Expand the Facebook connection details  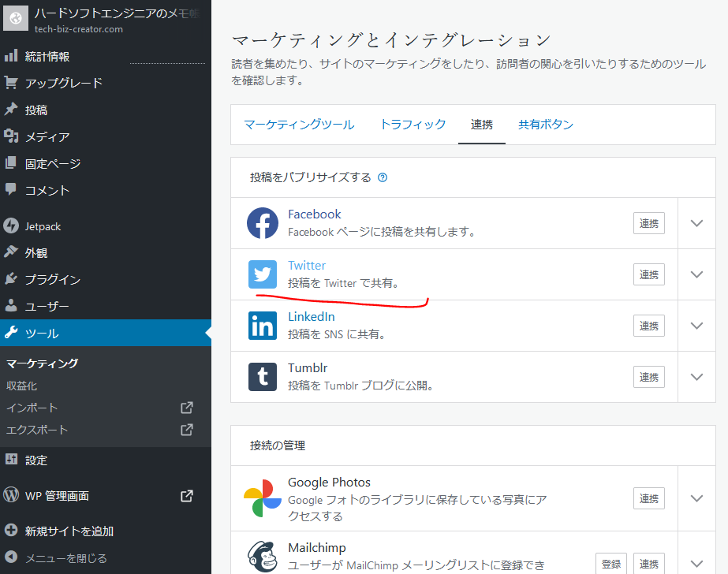point(696,223)
